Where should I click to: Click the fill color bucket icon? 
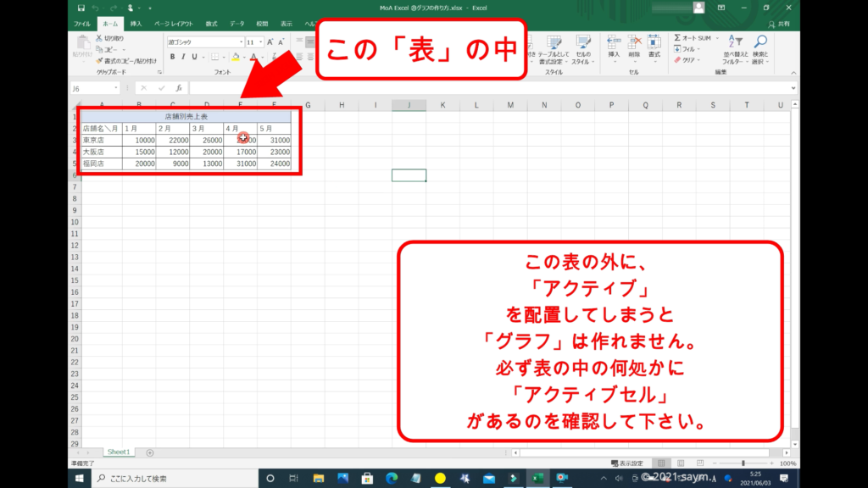click(236, 57)
